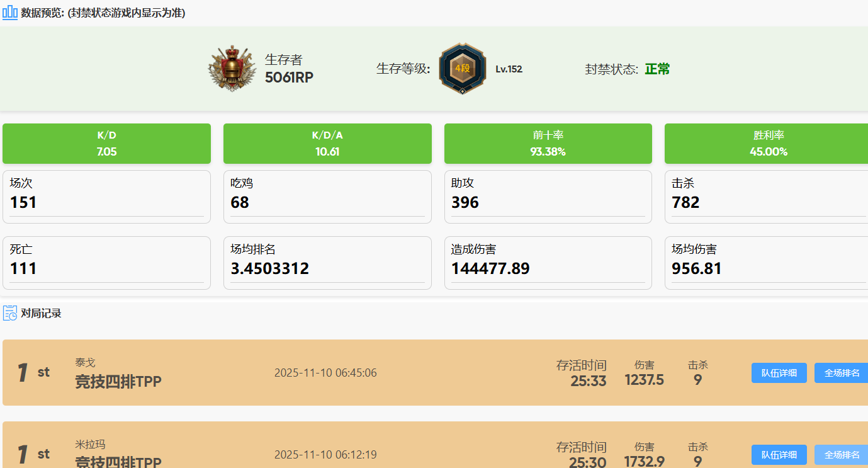Select the 死亡 111 stat card
The width and height of the screenshot is (868, 468).
[106, 263]
